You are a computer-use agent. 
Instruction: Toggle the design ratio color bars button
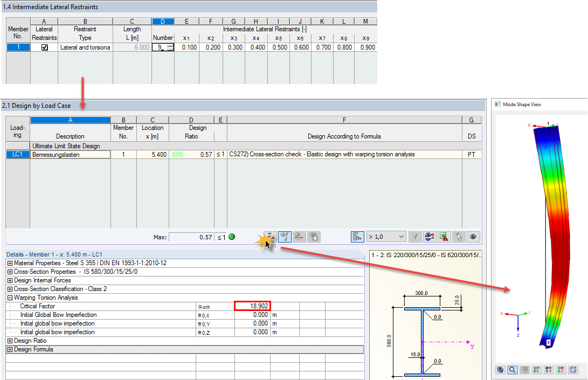tap(357, 237)
